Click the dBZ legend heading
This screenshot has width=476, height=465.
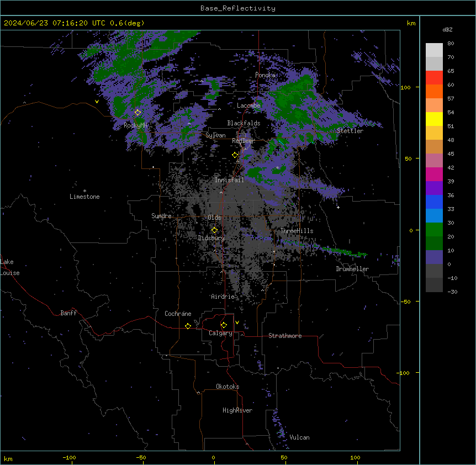point(447,29)
